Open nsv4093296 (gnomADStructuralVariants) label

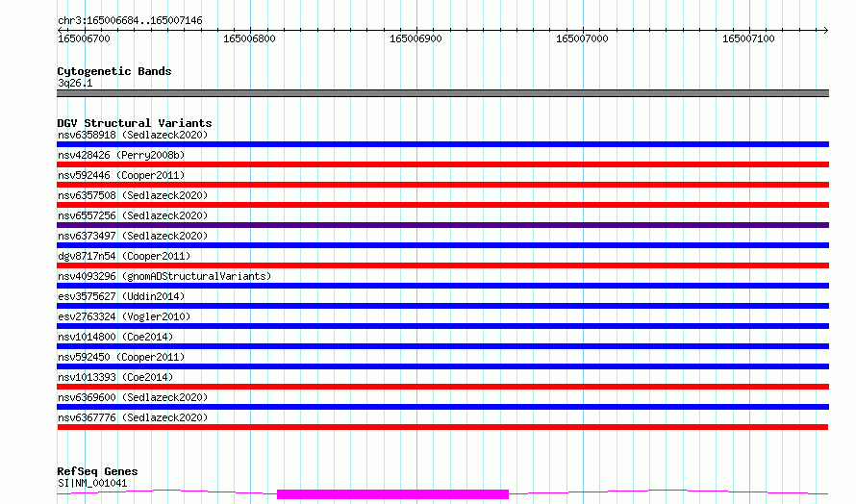(x=164, y=276)
